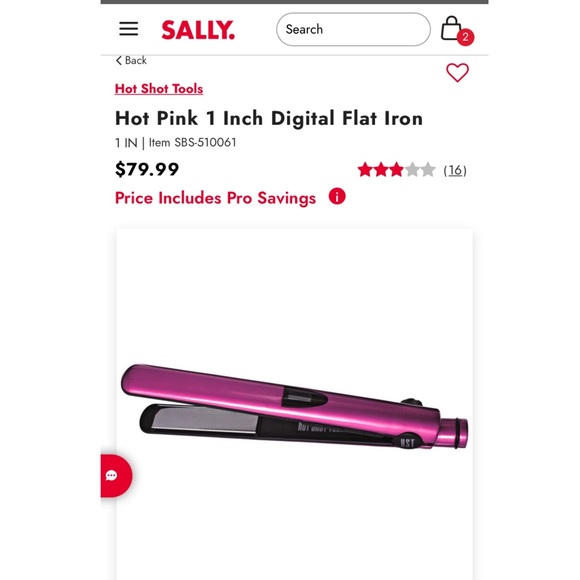Click the Pro Savings info icon

(337, 196)
